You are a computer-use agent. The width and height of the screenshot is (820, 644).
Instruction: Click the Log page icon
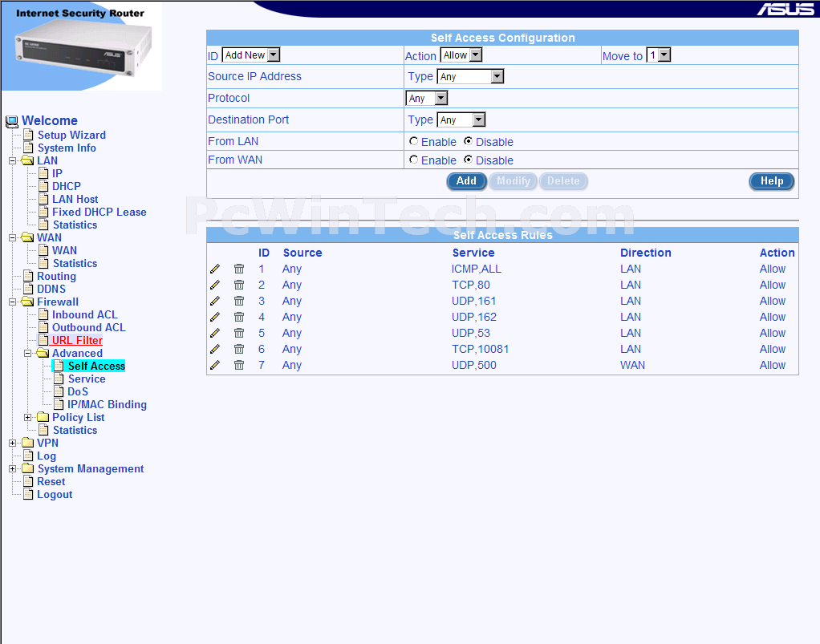point(28,456)
